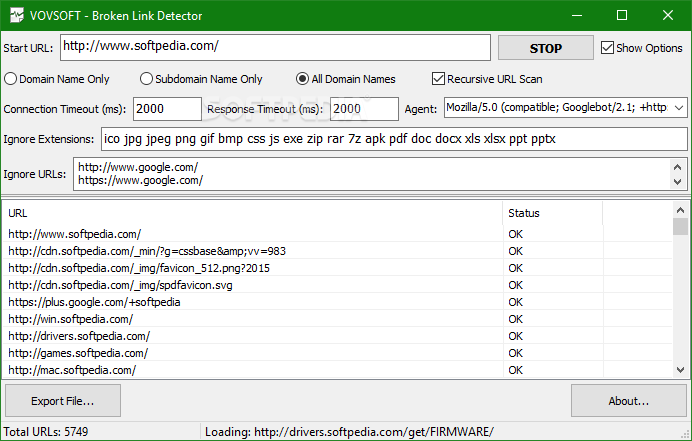Click the Loading URL status bar text
692x441 pixels.
pyautogui.click(x=350, y=431)
